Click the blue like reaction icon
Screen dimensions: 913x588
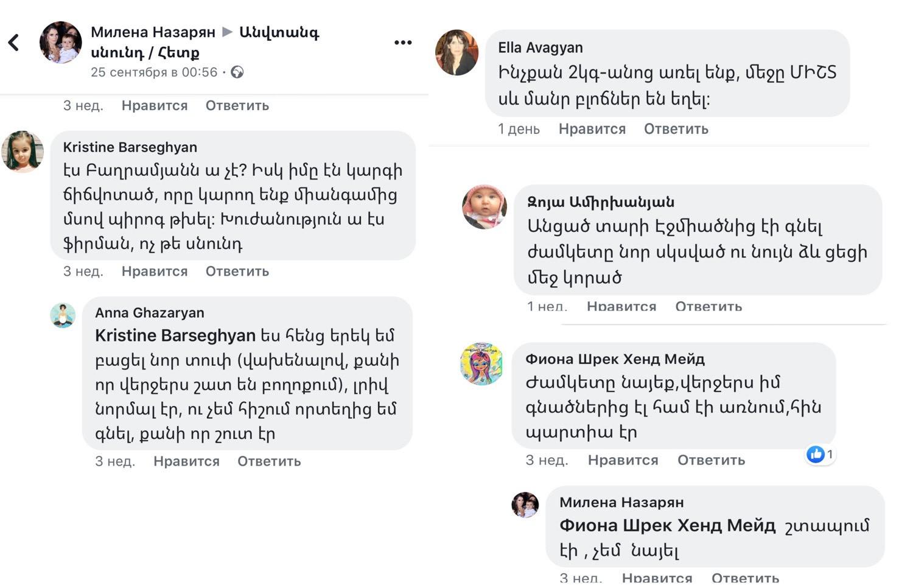pyautogui.click(x=815, y=454)
